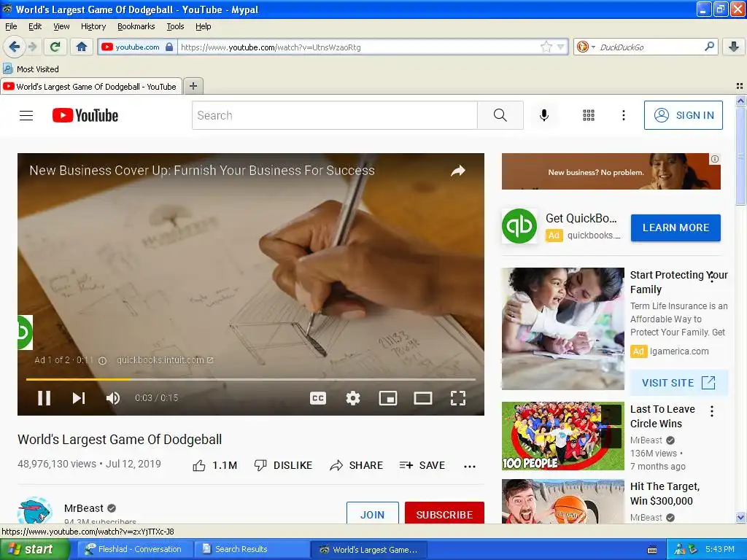Click the padlock site security icon
The width and height of the screenshot is (747, 560).
(x=169, y=47)
